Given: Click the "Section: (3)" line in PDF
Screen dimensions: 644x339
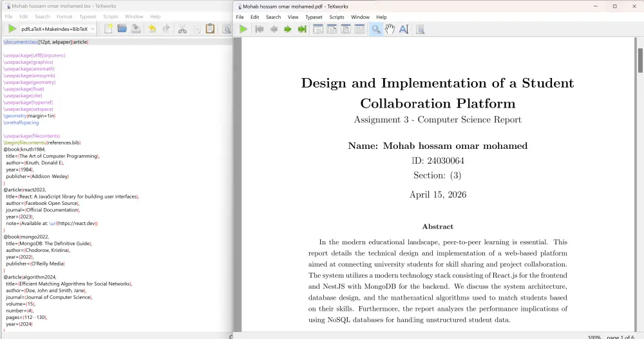Looking at the screenshot, I should [x=437, y=175].
